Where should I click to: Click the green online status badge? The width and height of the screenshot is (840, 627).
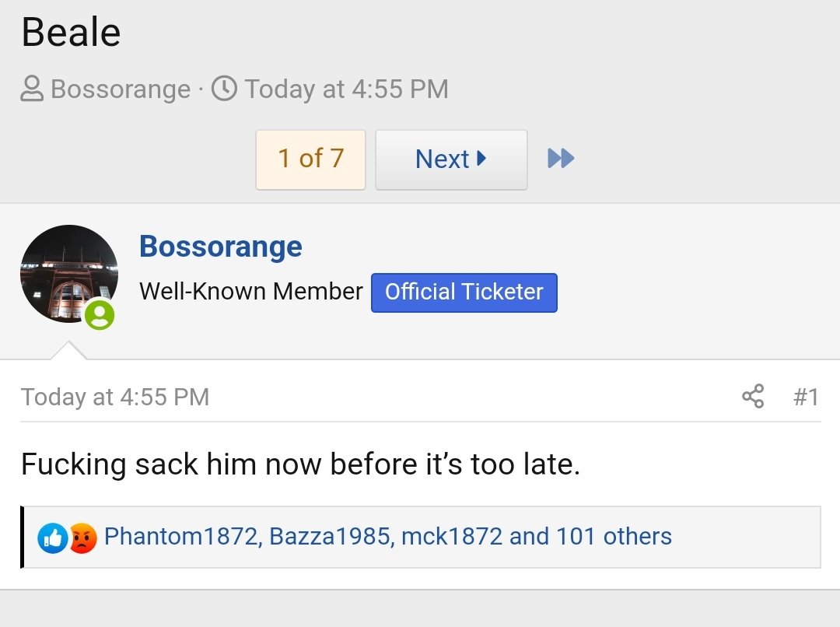click(x=100, y=314)
